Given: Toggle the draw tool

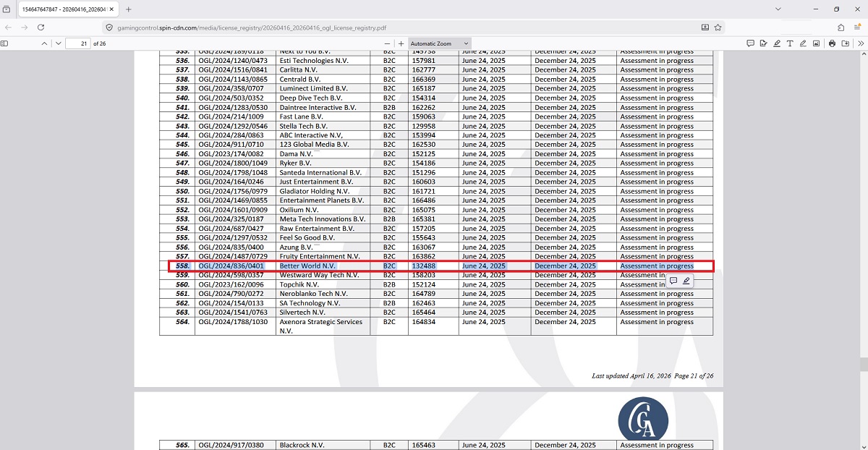Looking at the screenshot, I should click(x=803, y=43).
